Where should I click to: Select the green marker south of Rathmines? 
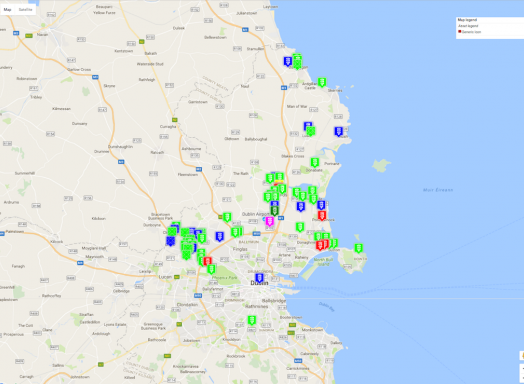point(252,320)
